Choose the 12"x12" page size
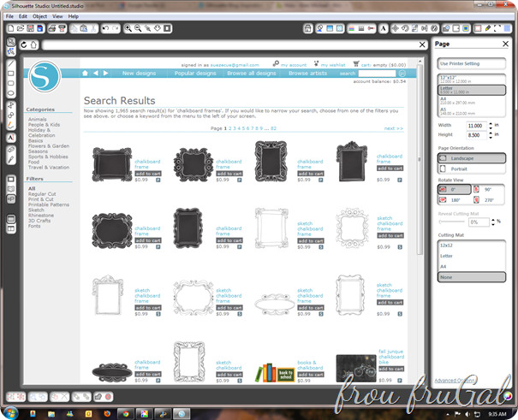 (472, 80)
